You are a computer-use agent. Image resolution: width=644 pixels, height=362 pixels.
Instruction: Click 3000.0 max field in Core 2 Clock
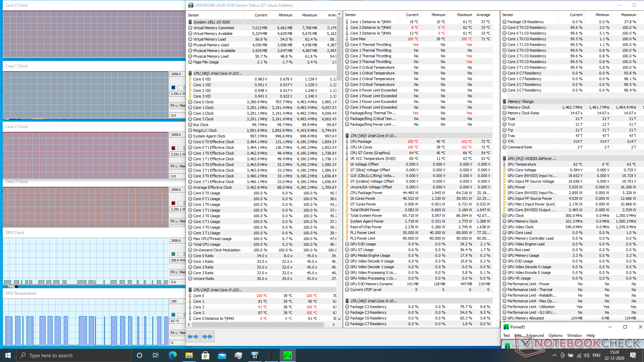[177, 135]
